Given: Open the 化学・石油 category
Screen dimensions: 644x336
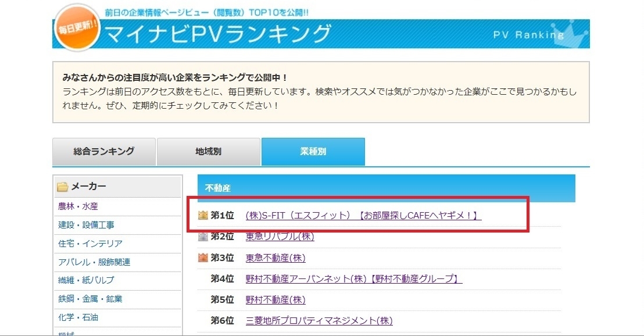Looking at the screenshot, I should click(78, 317).
